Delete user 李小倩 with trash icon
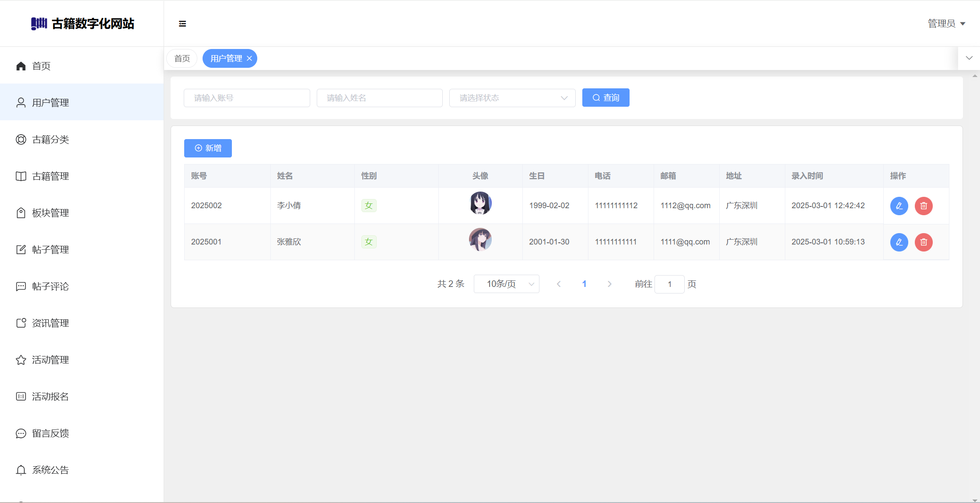Viewport: 980px width, 503px height. 924,206
